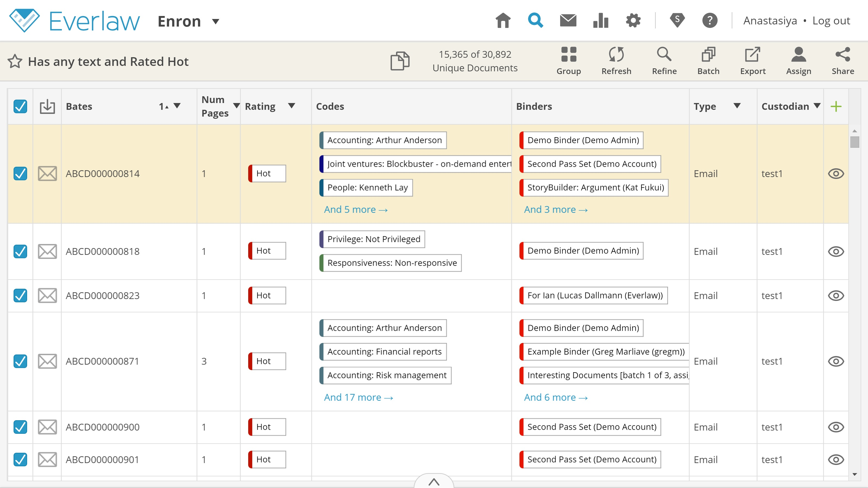The image size is (868, 488).
Task: Refresh the search results
Action: coord(616,61)
